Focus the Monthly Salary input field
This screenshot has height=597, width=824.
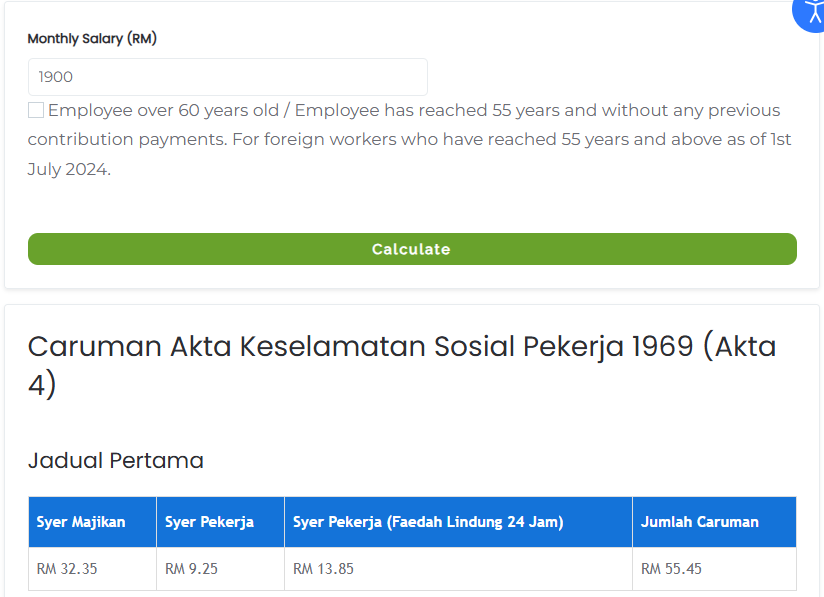228,77
